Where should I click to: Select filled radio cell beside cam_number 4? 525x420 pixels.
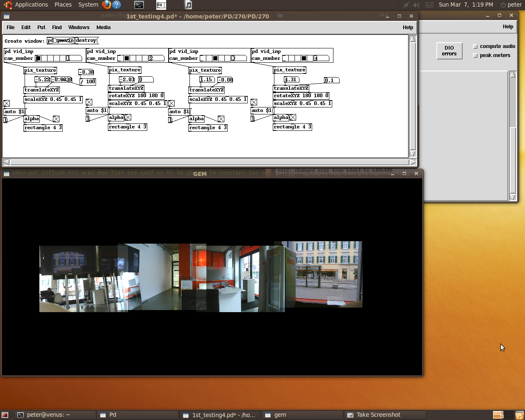tap(304, 58)
